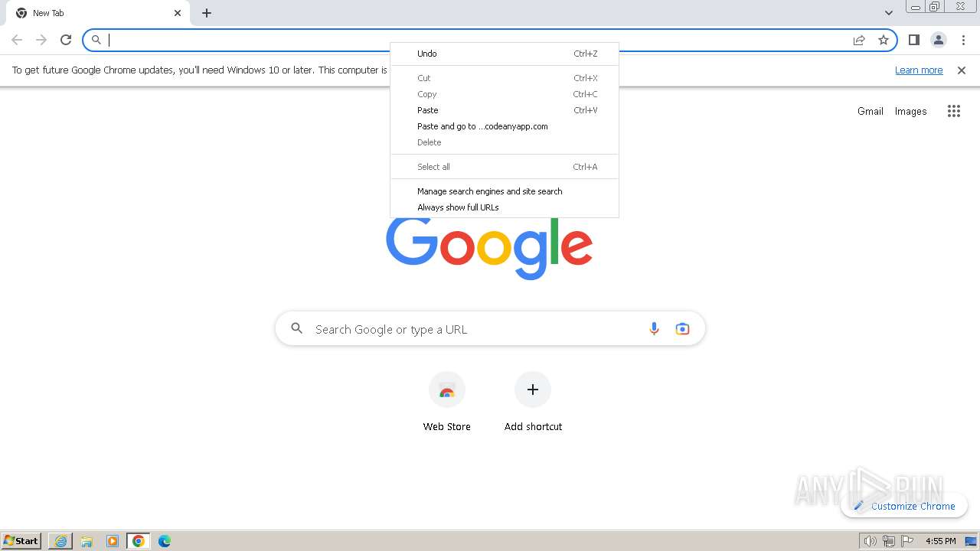980x551 pixels.
Task: Open Chrome three-dot menu
Action: coord(964,40)
